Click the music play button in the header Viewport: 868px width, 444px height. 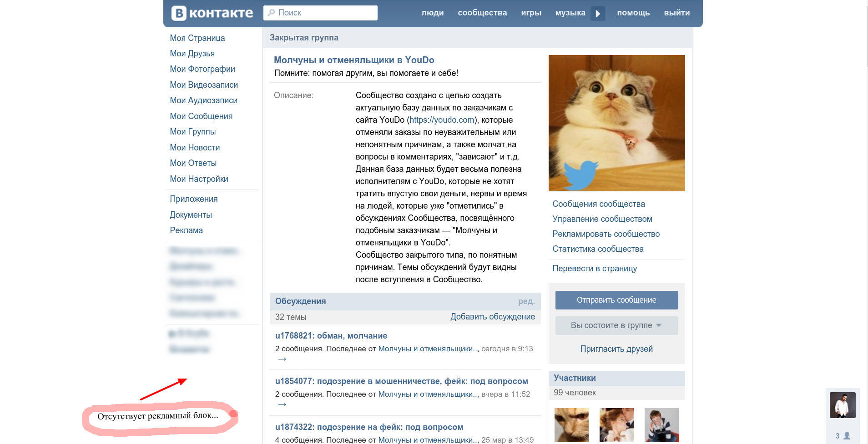(x=598, y=13)
